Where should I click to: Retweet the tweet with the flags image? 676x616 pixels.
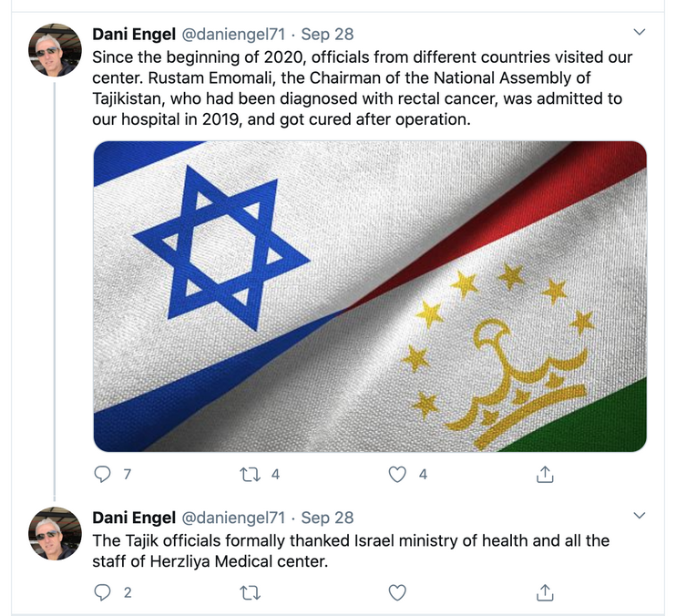[250, 474]
